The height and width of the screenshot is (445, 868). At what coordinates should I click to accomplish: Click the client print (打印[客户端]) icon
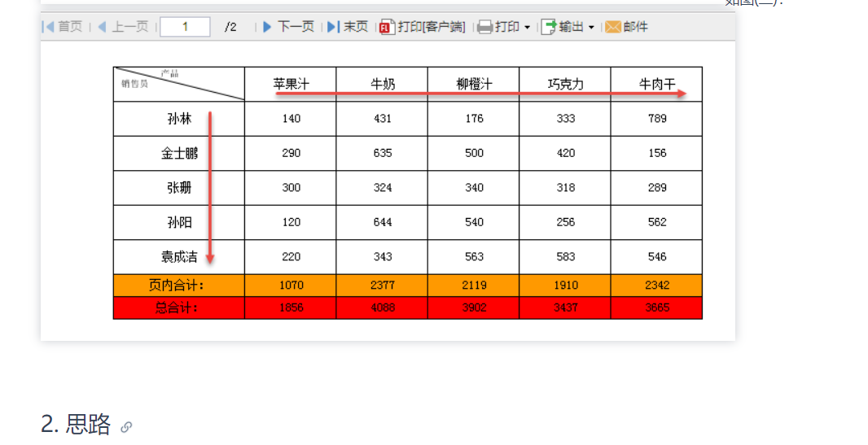(x=387, y=27)
